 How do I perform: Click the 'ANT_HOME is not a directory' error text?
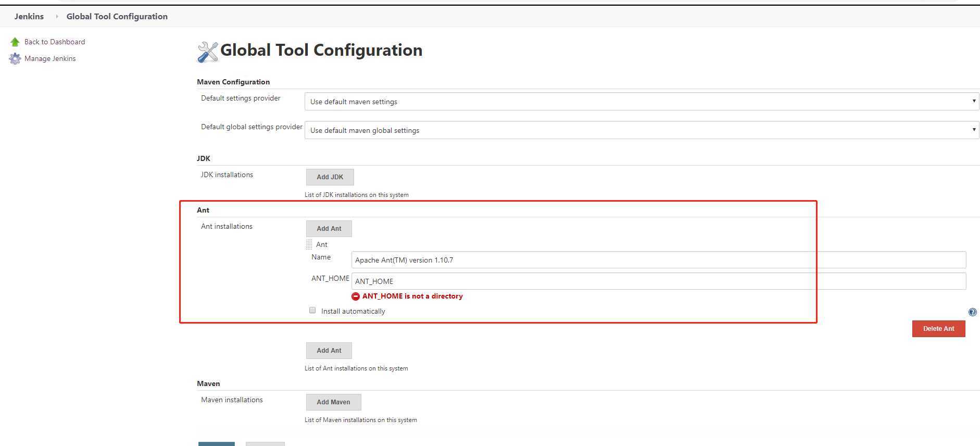[x=412, y=296]
